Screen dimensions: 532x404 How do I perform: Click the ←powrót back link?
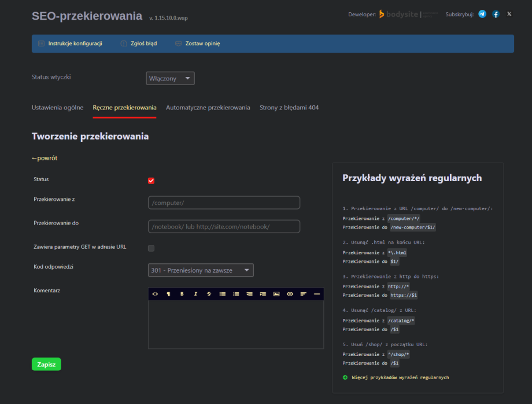point(45,158)
